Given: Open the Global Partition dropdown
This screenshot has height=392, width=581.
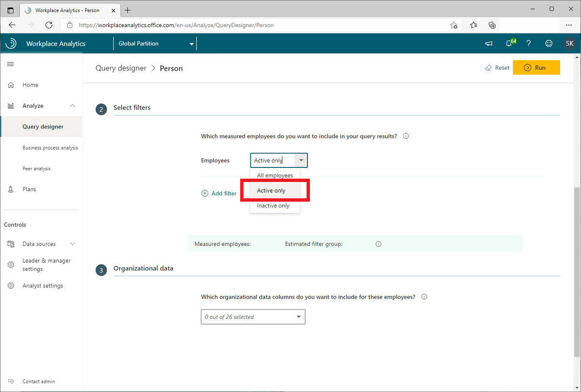Looking at the screenshot, I should pos(156,44).
